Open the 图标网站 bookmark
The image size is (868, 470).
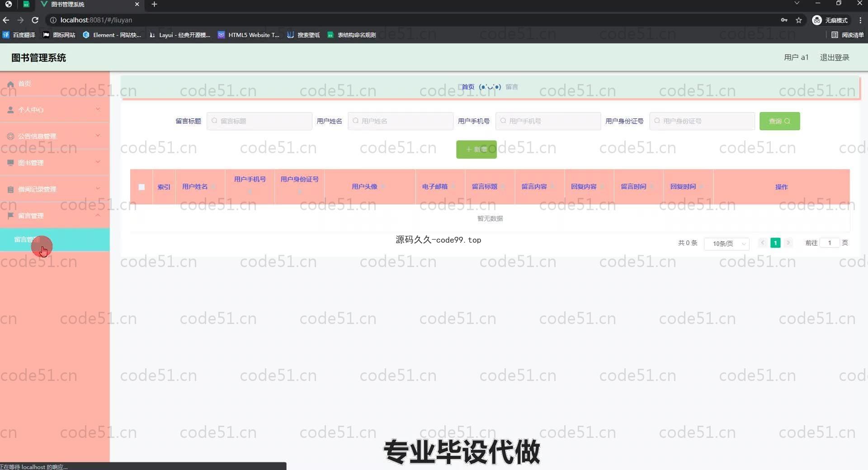click(59, 35)
